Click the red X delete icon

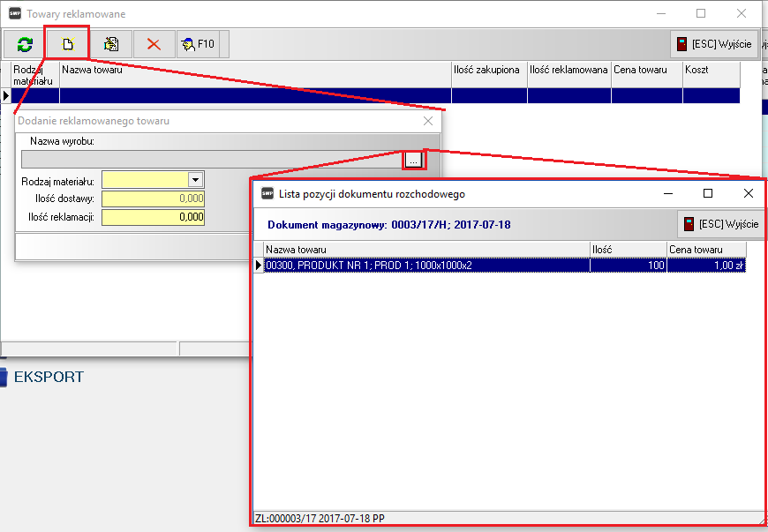[154, 44]
